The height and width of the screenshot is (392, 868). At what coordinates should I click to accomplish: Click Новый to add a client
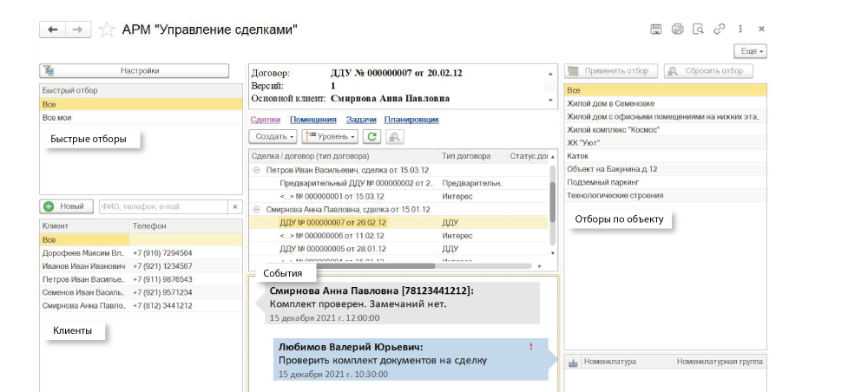tap(67, 206)
